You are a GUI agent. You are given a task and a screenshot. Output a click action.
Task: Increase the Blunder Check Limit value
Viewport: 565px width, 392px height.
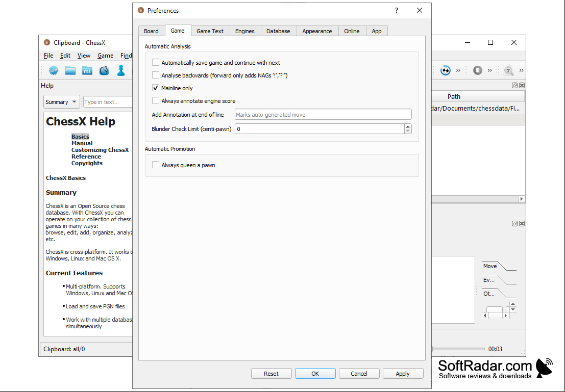408,126
